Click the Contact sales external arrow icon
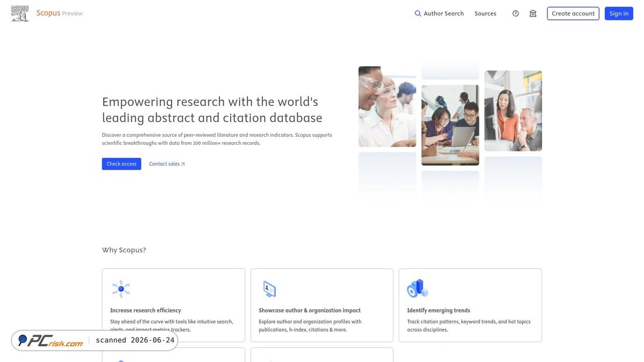This screenshot has height=362, width=644. pos(183,164)
